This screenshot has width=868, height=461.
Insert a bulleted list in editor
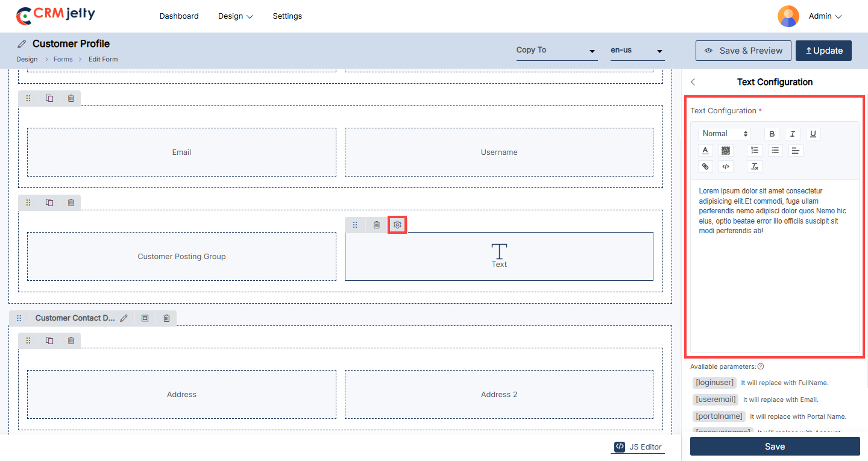pyautogui.click(x=776, y=150)
